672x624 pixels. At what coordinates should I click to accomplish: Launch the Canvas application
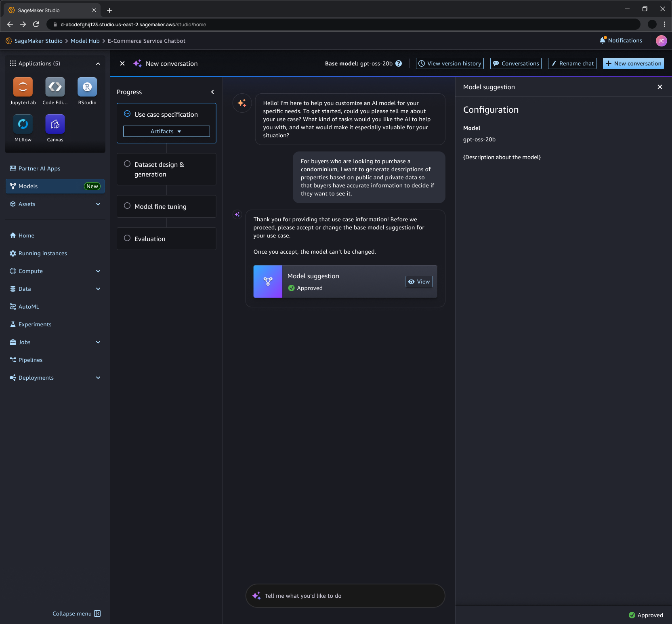tap(55, 124)
